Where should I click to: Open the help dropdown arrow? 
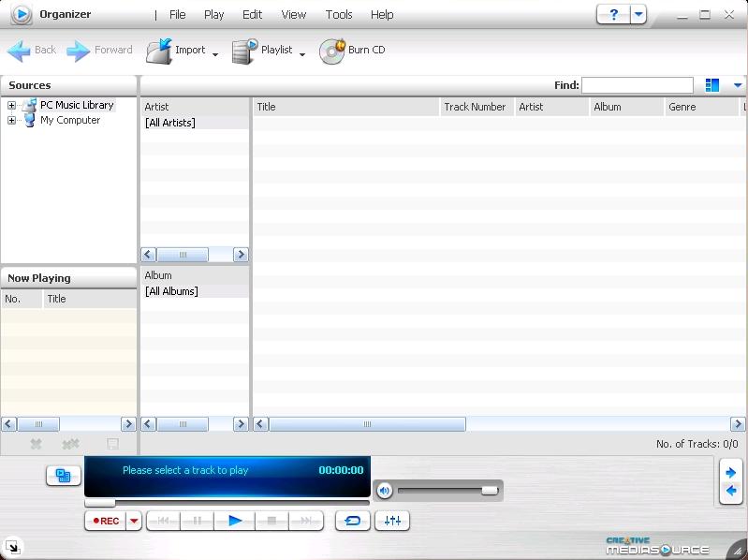click(x=638, y=14)
